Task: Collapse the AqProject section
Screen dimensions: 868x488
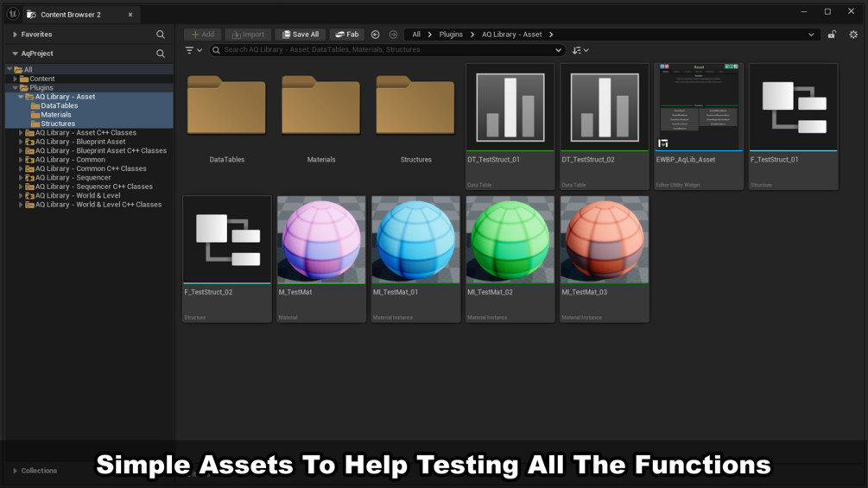Action: [15, 54]
